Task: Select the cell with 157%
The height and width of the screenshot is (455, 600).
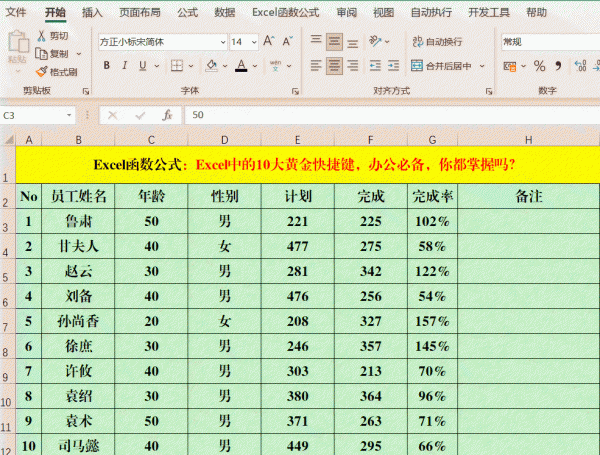Action: 432,321
